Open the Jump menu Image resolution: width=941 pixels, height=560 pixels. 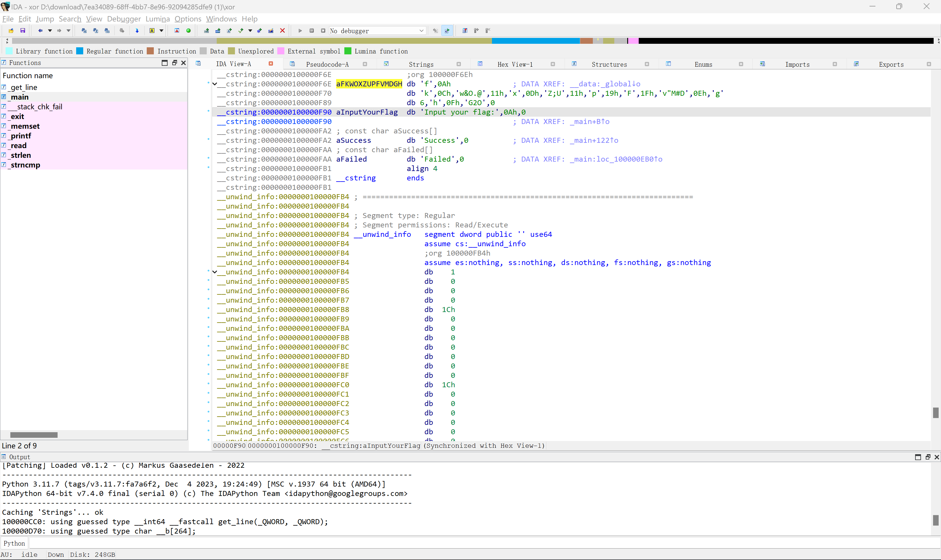point(45,19)
